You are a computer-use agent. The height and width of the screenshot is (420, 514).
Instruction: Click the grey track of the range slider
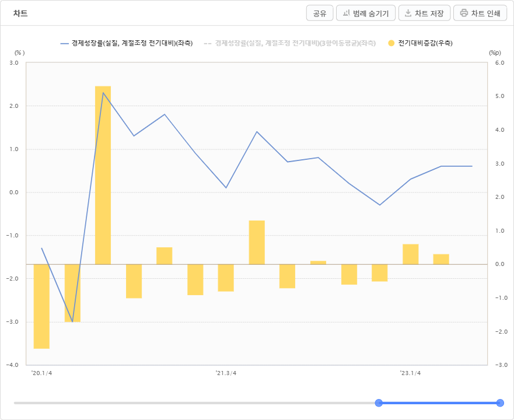194,403
